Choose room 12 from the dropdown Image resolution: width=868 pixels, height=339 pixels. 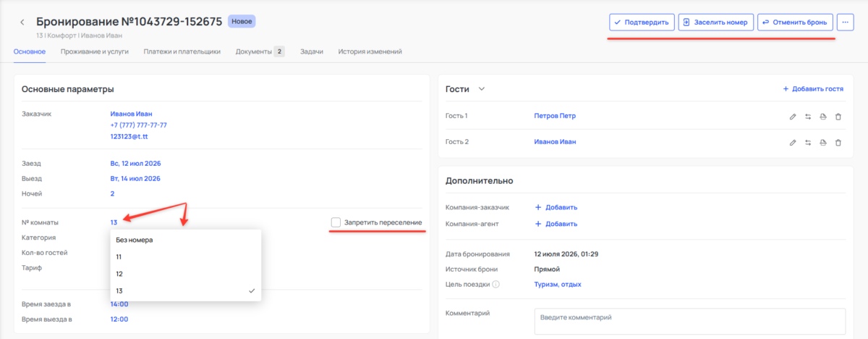point(185,274)
